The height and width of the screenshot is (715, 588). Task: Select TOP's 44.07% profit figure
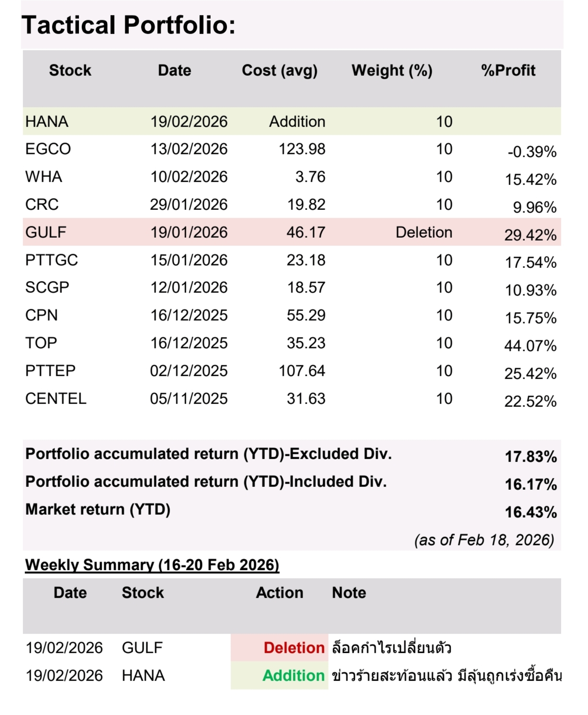531,346
